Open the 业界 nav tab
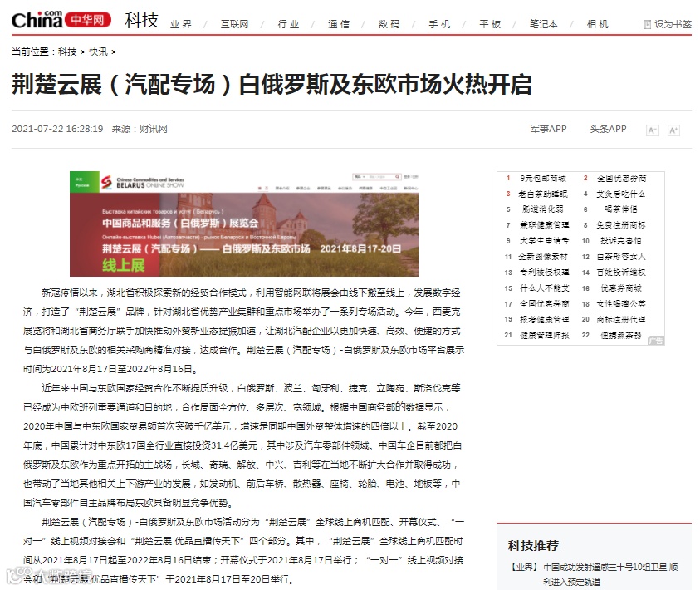 click(x=181, y=24)
